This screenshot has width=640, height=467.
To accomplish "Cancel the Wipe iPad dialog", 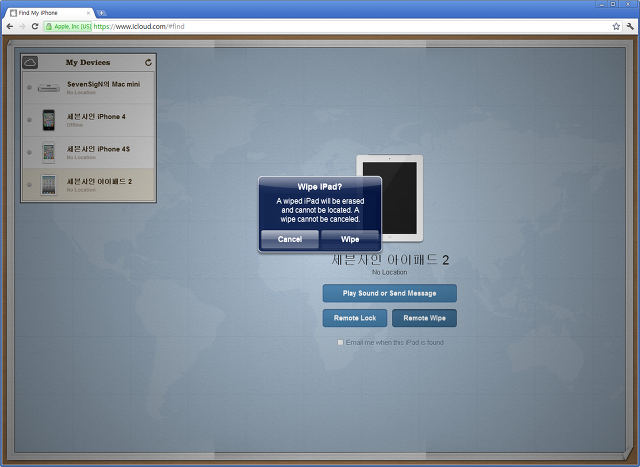I will 290,239.
